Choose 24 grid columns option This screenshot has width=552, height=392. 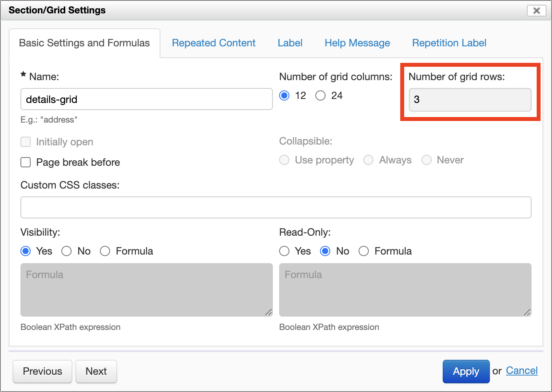(x=320, y=95)
